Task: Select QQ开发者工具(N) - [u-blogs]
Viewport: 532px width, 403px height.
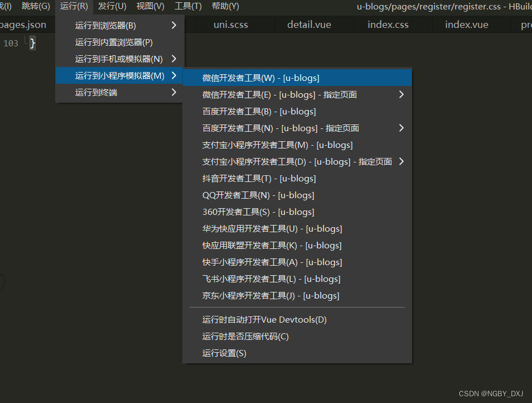Action: pyautogui.click(x=258, y=195)
